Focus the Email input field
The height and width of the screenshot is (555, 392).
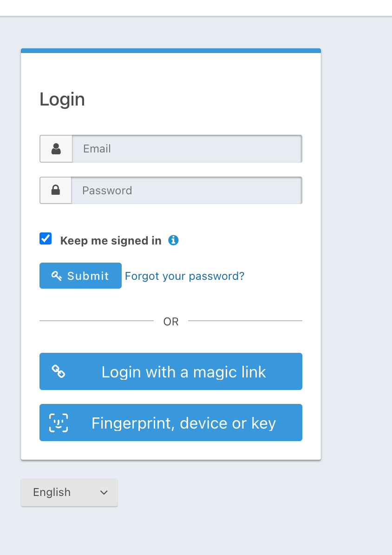(x=187, y=149)
